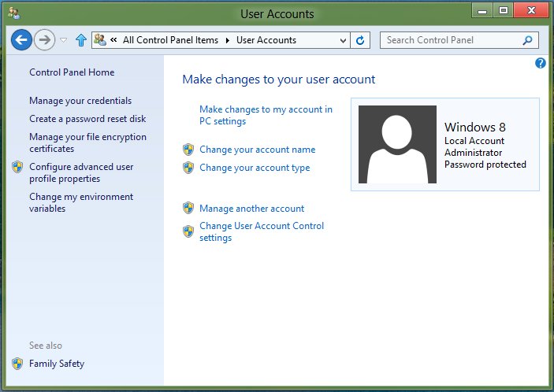Click the window system icon in title bar
554x392 pixels.
pyautogui.click(x=13, y=13)
